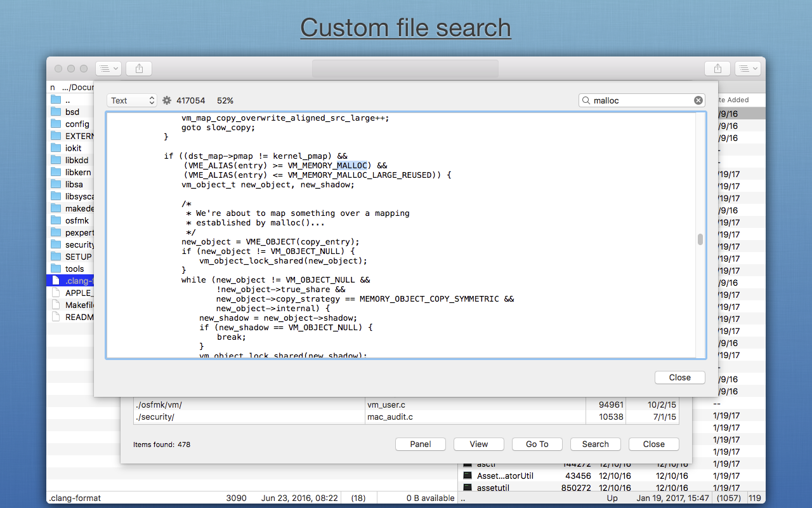812x508 pixels.
Task: Click the Search button
Action: pos(595,444)
